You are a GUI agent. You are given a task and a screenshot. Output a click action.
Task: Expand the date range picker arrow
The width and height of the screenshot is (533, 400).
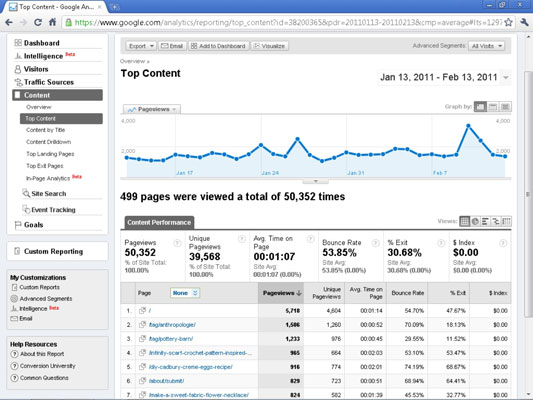[x=506, y=77]
